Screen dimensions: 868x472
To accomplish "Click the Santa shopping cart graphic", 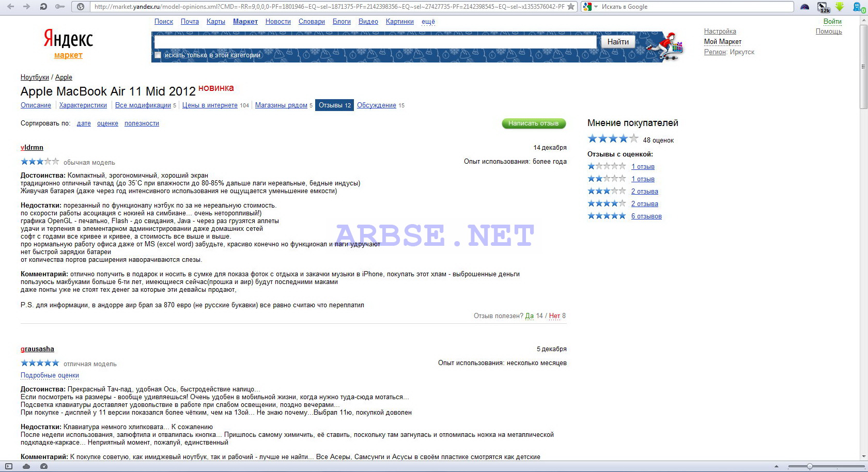I will point(664,46).
